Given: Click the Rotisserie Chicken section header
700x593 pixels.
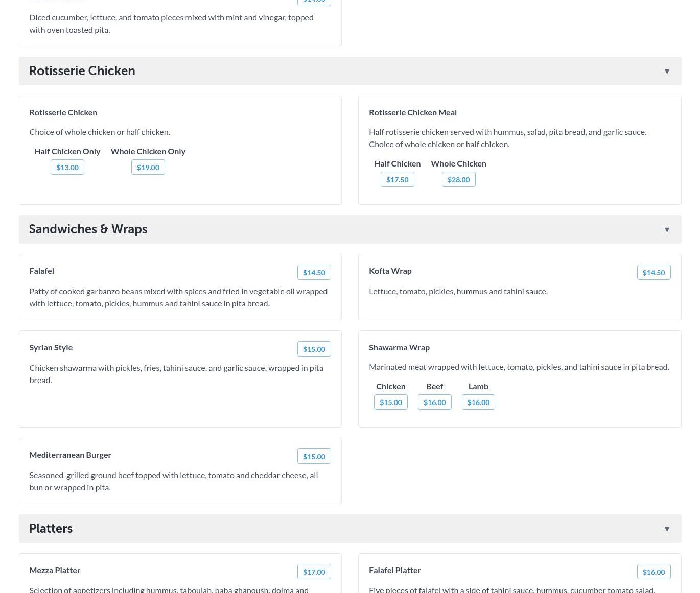Looking at the screenshot, I should [82, 71].
